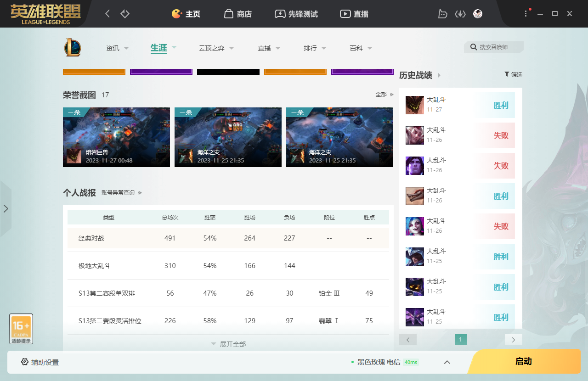View 全部 honor screenshots
Image resolution: width=588 pixels, height=381 pixels.
[x=384, y=95]
